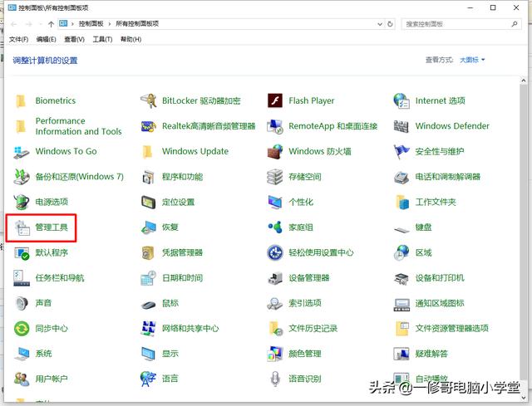Open the Biometrics folder icon

click(x=21, y=101)
